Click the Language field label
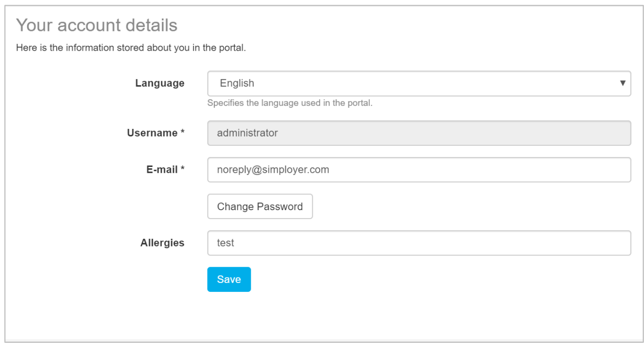This screenshot has height=343, width=644. (x=160, y=84)
